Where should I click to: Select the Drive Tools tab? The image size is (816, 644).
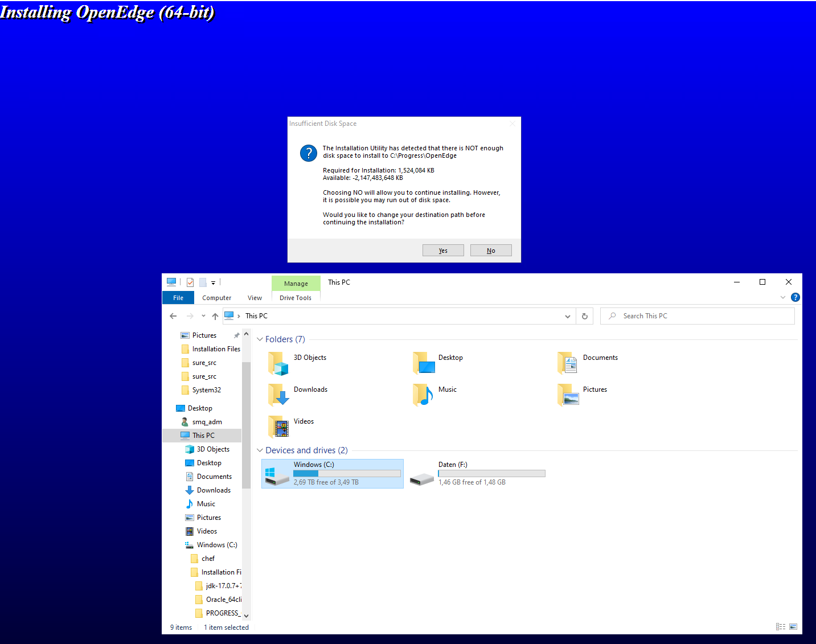point(296,298)
